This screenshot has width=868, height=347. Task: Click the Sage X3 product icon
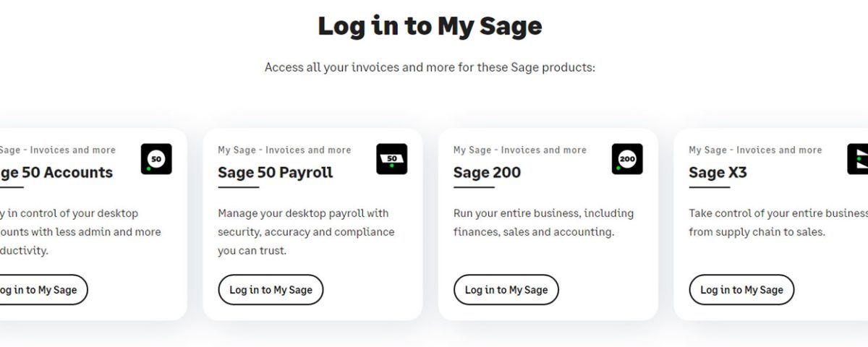pos(858,159)
